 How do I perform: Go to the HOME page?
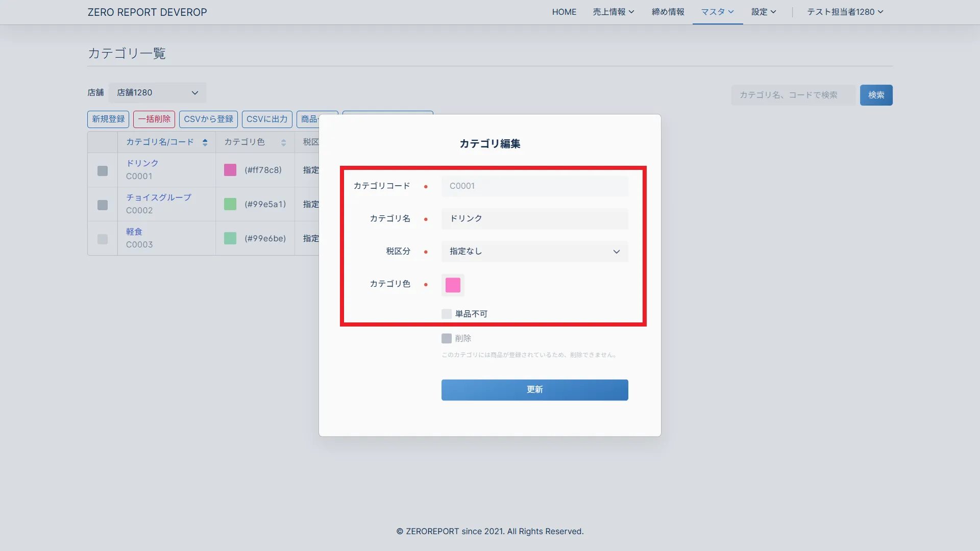point(564,12)
